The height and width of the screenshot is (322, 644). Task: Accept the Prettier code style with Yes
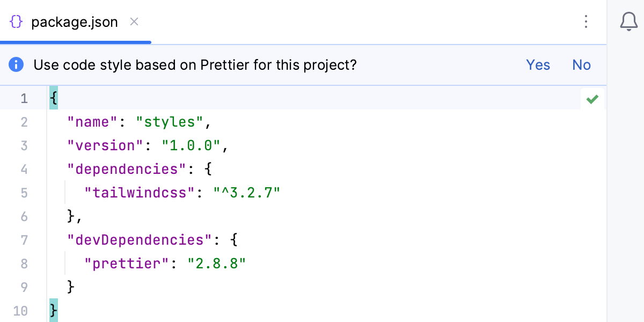pos(538,64)
